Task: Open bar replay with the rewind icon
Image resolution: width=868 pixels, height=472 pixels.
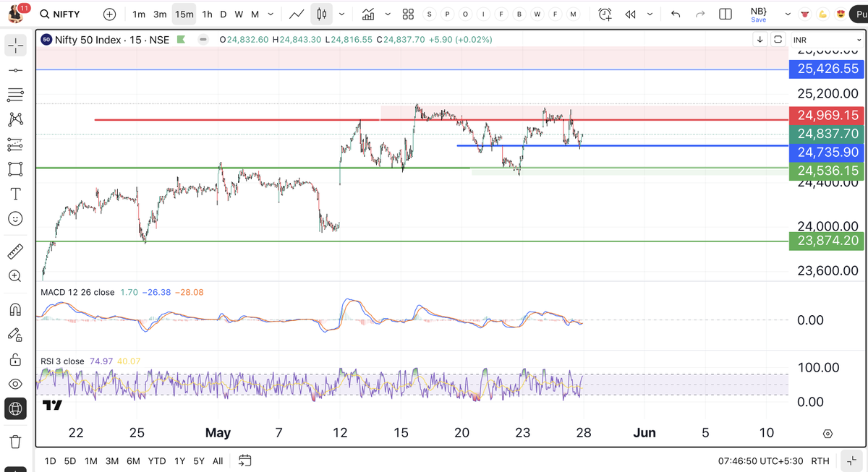Action: point(629,14)
